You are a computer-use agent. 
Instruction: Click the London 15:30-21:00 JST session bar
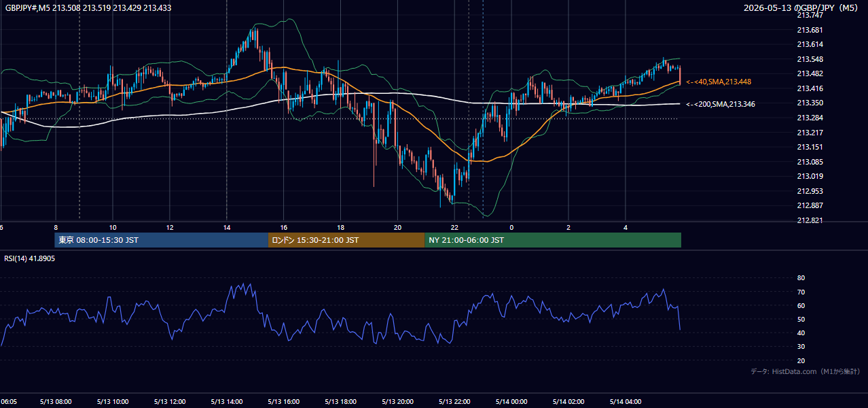pyautogui.click(x=346, y=240)
